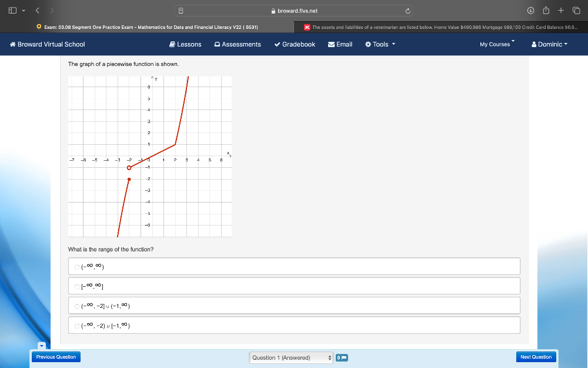Add a new tab with the plus icon
This screenshot has width=588, height=368.
pos(561,11)
